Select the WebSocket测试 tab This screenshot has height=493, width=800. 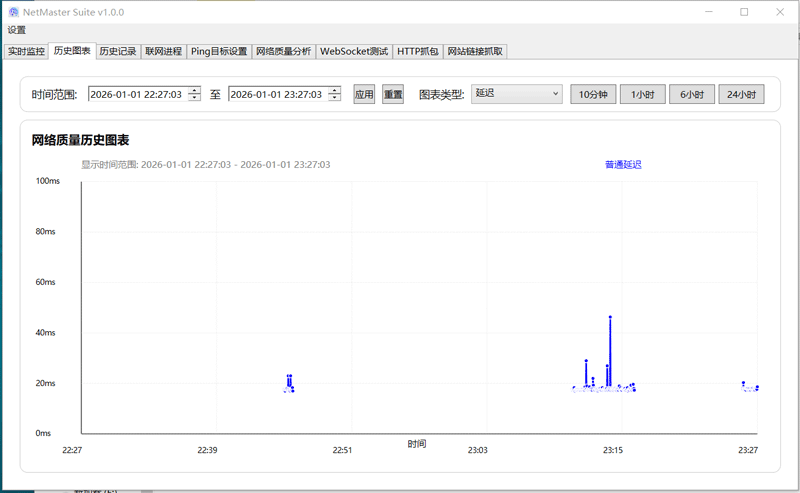point(354,51)
